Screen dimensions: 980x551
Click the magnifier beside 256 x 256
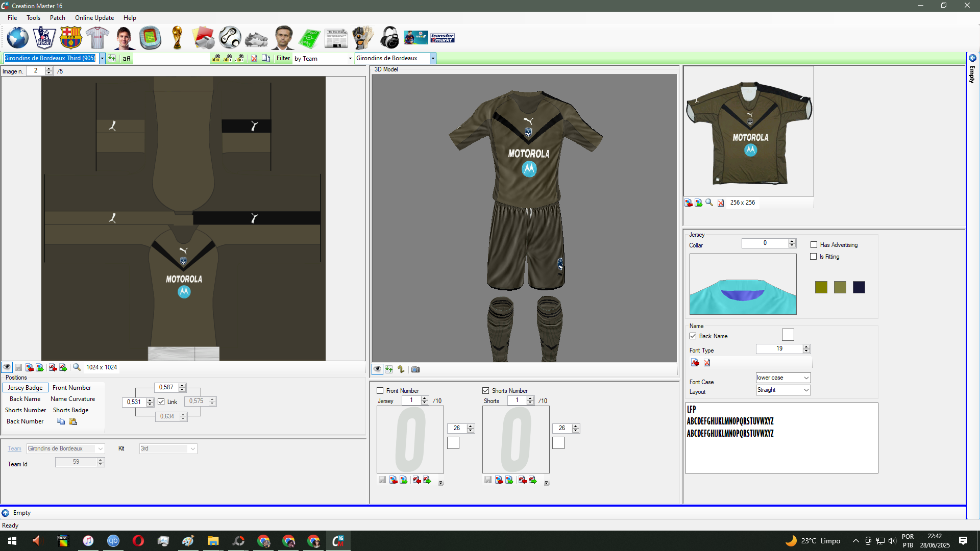709,203
